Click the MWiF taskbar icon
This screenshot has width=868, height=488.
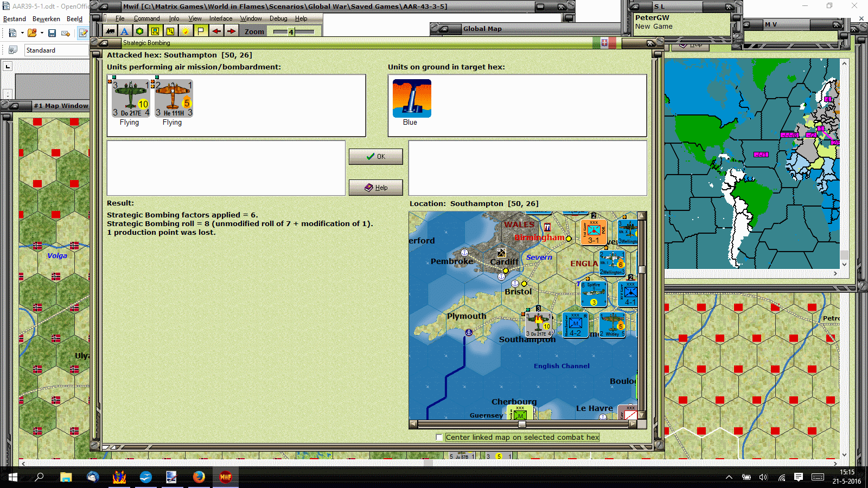coord(226,477)
